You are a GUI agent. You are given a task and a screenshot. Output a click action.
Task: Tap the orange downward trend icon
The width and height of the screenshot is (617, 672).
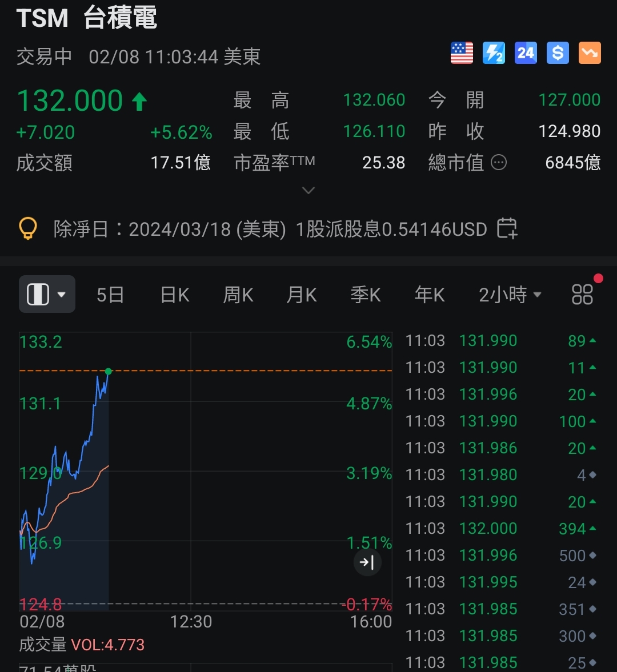pos(590,53)
